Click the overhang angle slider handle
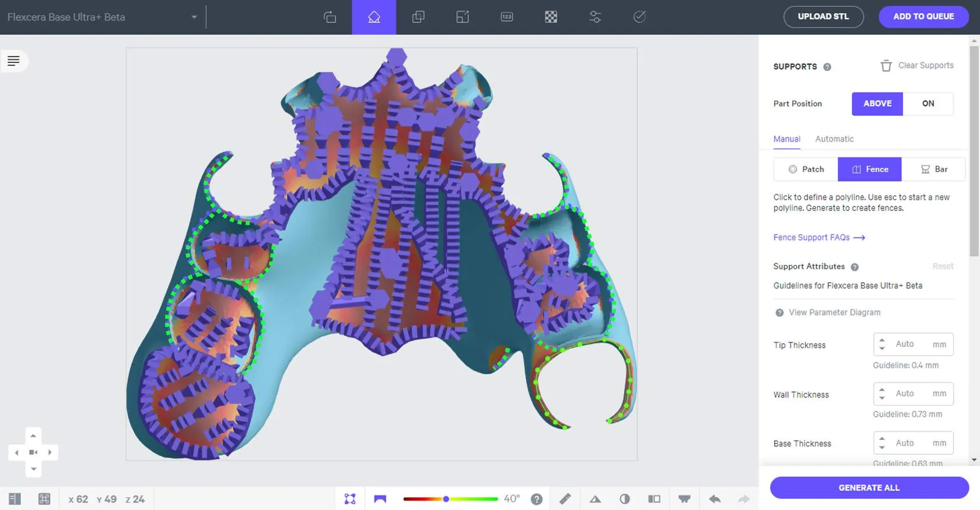The image size is (980, 510). 446,499
